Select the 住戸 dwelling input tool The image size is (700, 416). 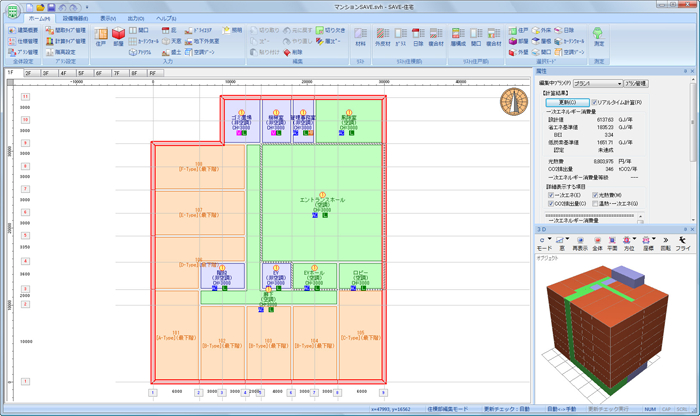pyautogui.click(x=101, y=37)
